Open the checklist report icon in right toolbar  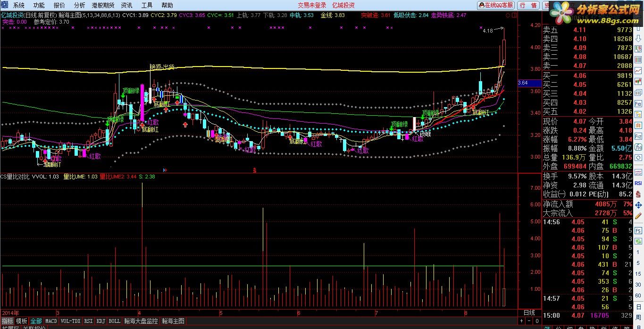pos(638,49)
